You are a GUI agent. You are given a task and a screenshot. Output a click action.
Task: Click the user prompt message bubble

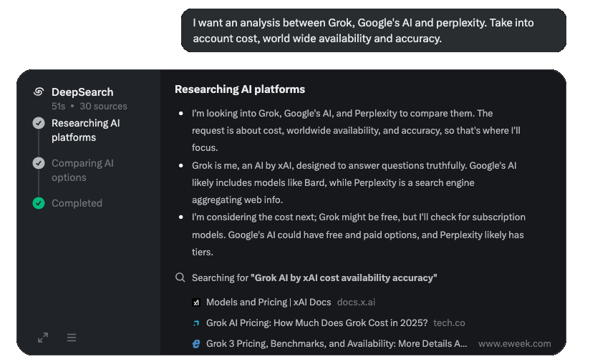(374, 31)
